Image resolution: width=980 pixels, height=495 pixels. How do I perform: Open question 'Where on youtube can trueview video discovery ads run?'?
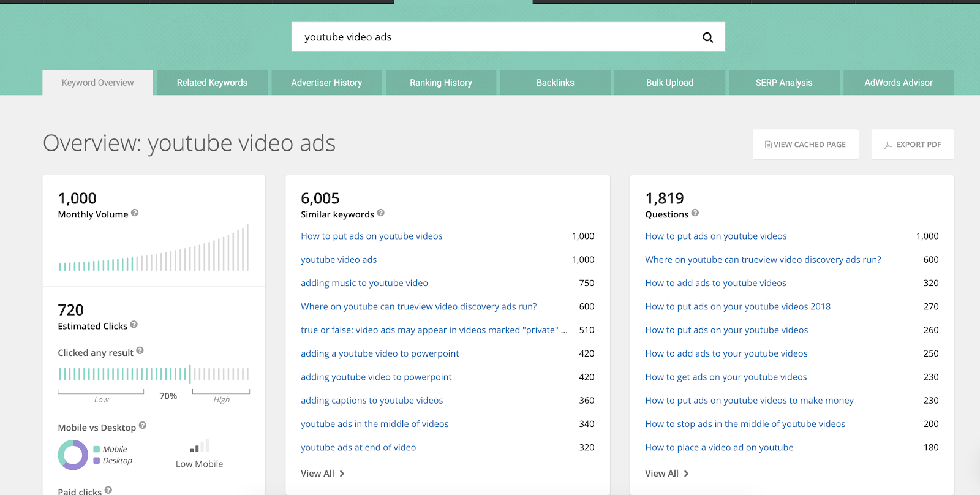[763, 260]
